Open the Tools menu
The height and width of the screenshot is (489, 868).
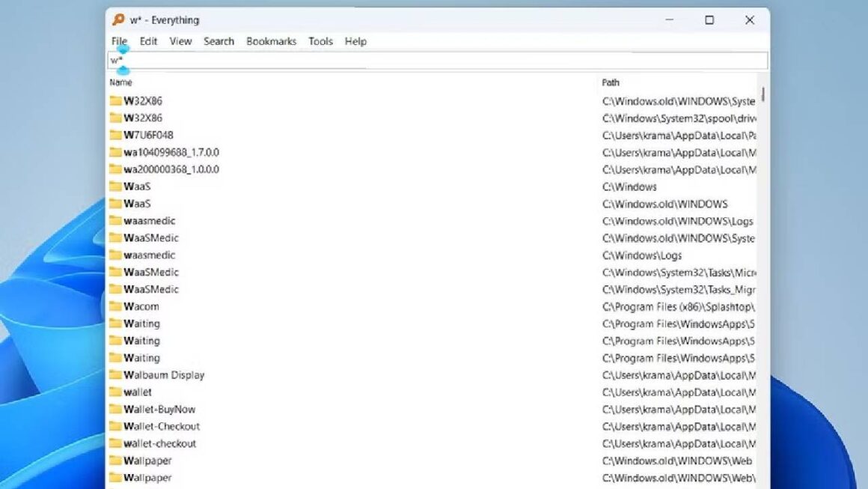[x=320, y=41]
